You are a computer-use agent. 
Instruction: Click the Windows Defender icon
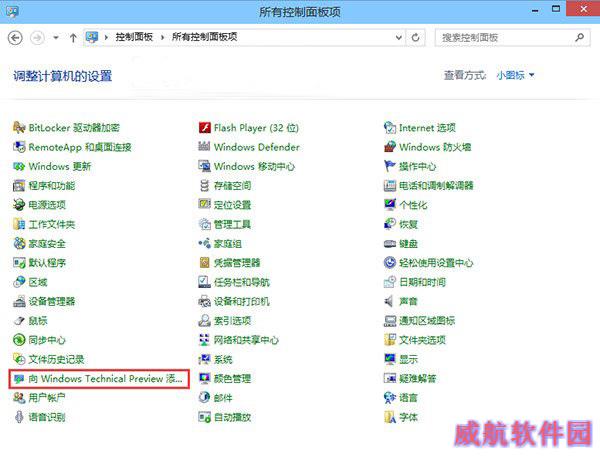[204, 147]
